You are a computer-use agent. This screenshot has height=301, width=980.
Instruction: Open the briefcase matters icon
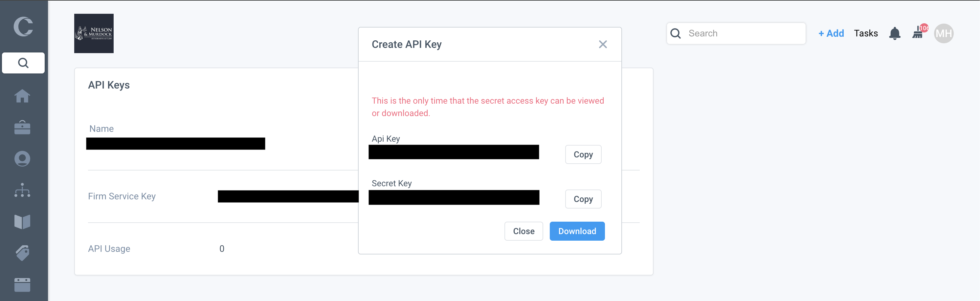click(22, 127)
